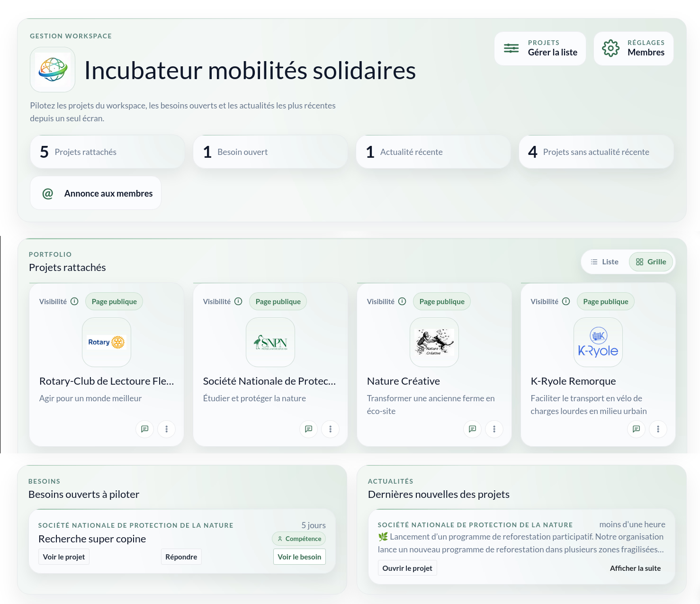
Task: Open the three-dot menu on the SNPN card
Action: pos(330,429)
